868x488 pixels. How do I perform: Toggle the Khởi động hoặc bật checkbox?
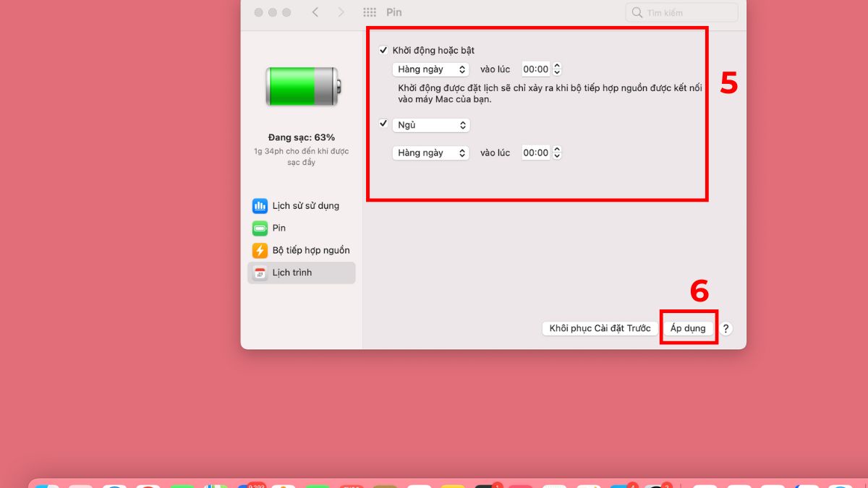383,51
